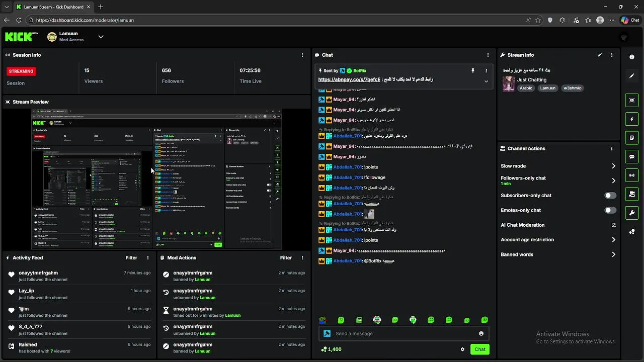Open the Mod Actions options menu

point(302,258)
